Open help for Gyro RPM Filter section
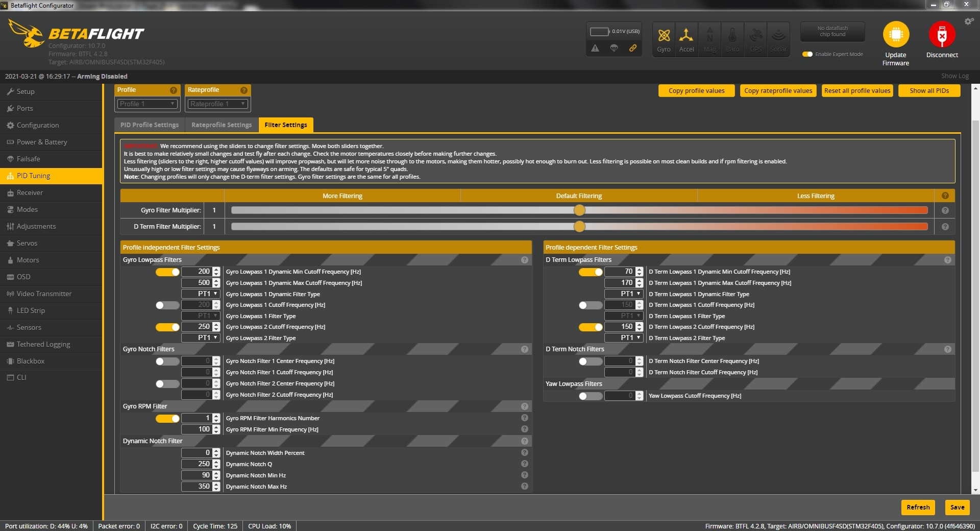 click(x=525, y=406)
